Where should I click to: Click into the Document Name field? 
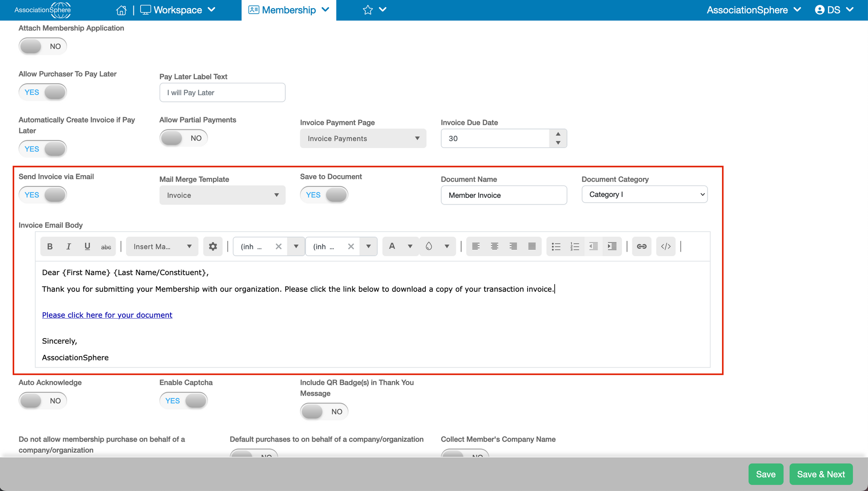[504, 195]
